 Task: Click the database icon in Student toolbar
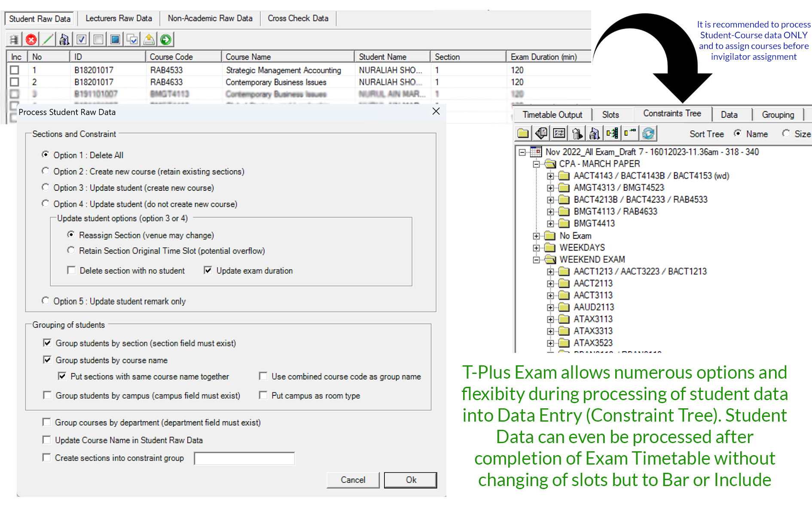(x=14, y=40)
